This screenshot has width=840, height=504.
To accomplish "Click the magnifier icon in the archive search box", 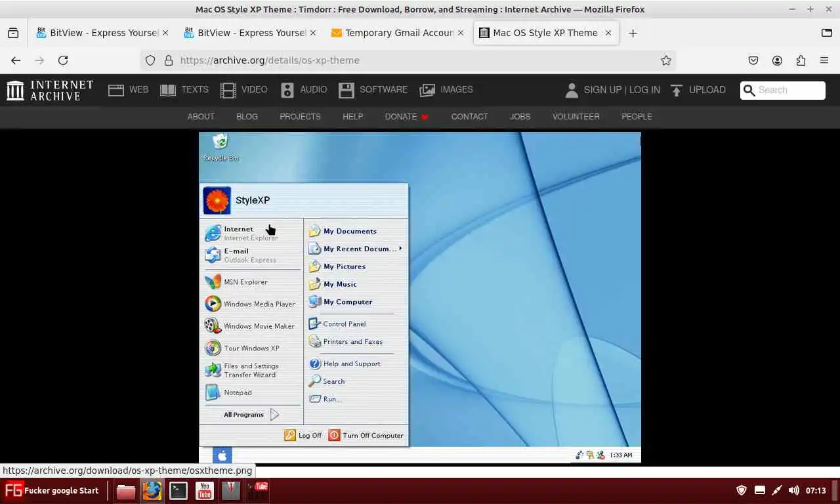I will click(749, 90).
